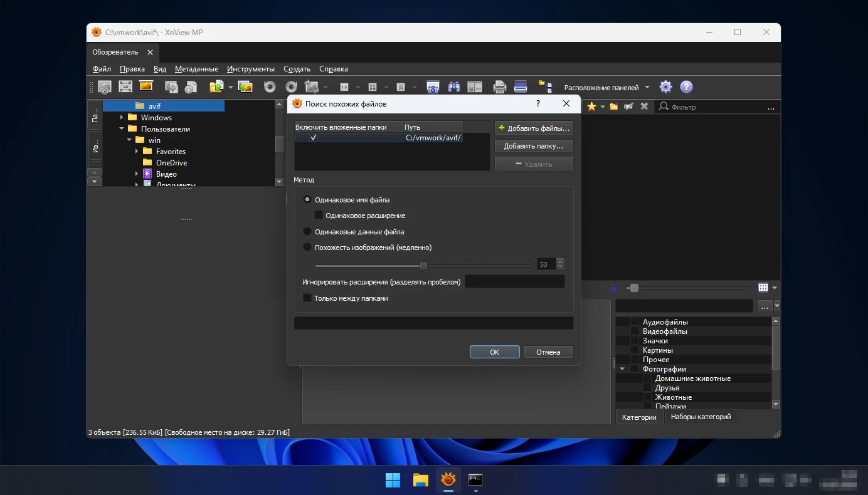Screen dimensions: 868x495
Task: Click the folder tree layout toolbar icon
Action: click(x=545, y=87)
